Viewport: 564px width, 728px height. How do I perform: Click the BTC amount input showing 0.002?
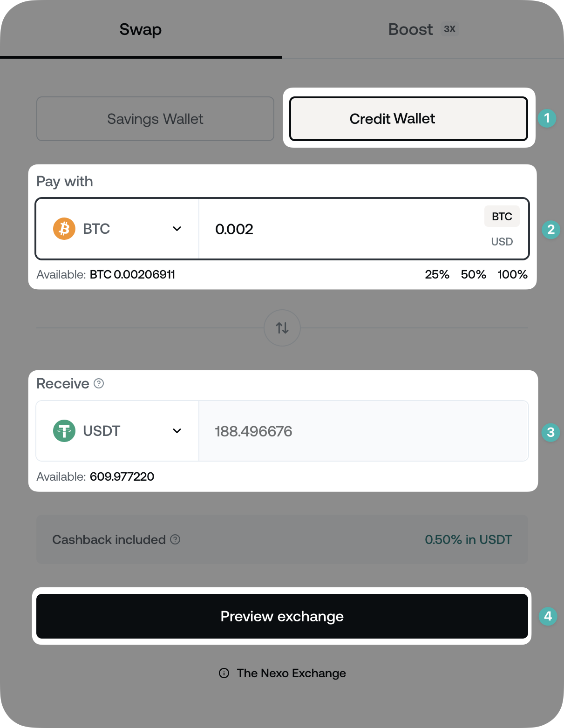(x=326, y=229)
